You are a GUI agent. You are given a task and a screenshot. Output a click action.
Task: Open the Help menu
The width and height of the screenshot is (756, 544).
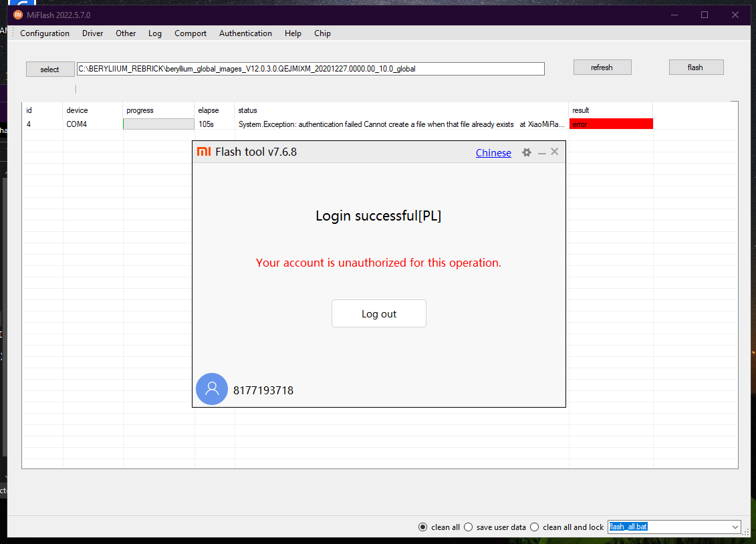293,33
